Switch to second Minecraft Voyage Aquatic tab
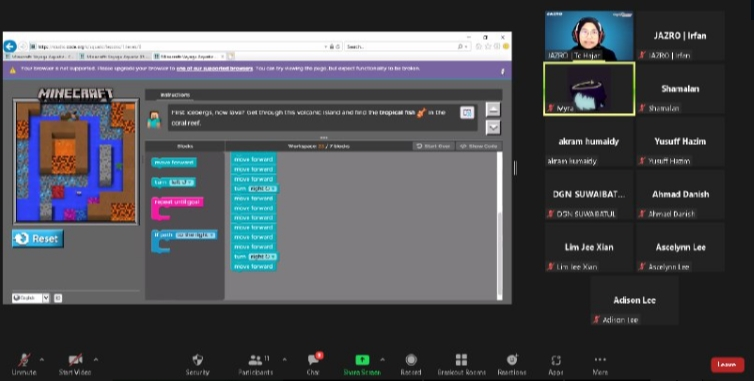Viewport: 754px width, 381px height. 115,57
